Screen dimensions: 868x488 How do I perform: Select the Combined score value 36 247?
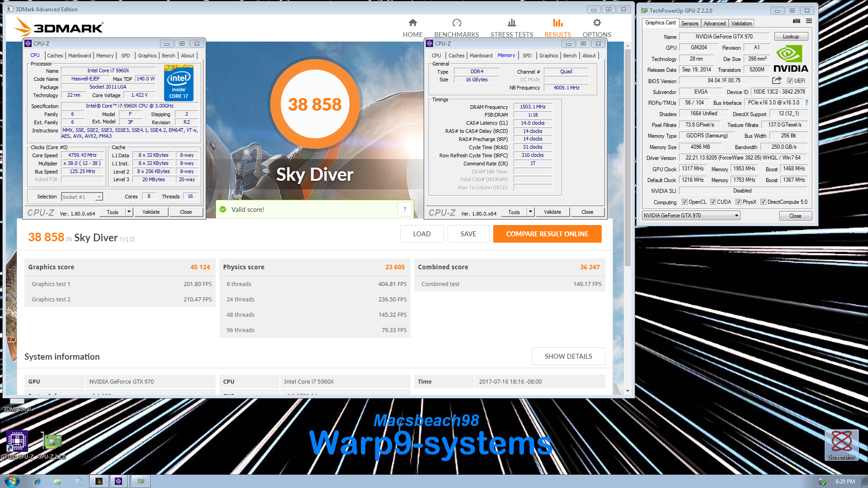[x=590, y=267]
